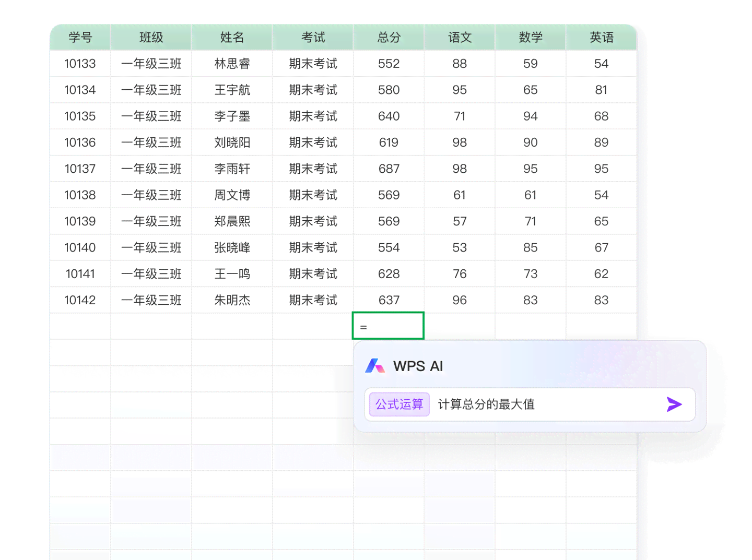Select student ID cell 10133
Viewport: 752px width, 560px height.
tap(80, 64)
